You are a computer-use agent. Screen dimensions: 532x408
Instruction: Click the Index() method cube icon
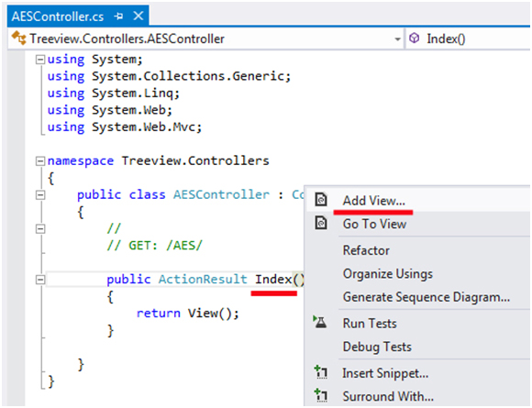tap(414, 38)
